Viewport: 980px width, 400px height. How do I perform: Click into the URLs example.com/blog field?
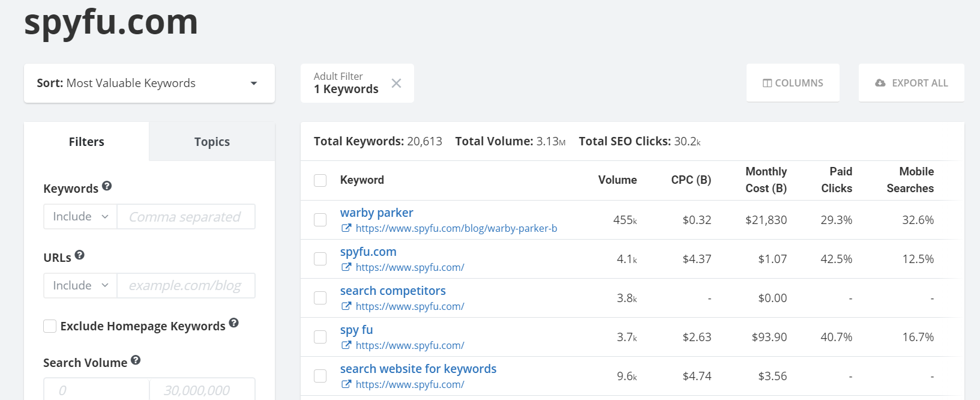186,286
